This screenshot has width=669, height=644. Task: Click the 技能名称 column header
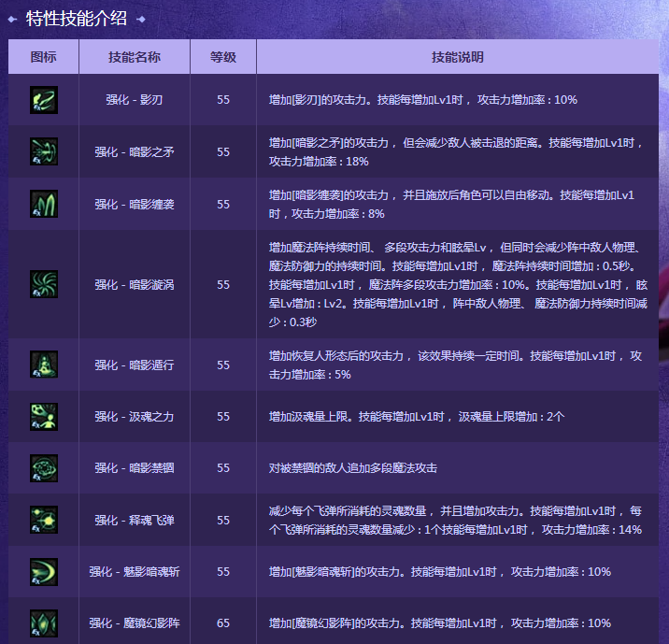135,57
